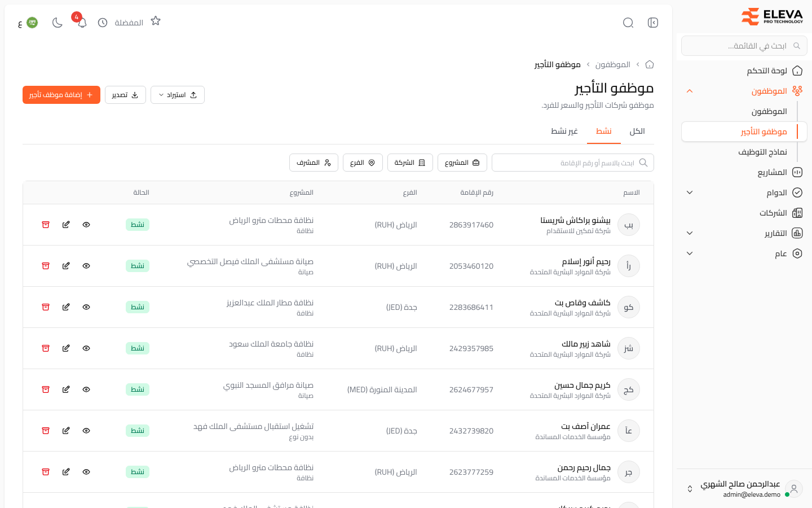Screen dimensions: 812x508
Task: Archive employee كاشف وقاص بت
Action: tap(46, 307)
